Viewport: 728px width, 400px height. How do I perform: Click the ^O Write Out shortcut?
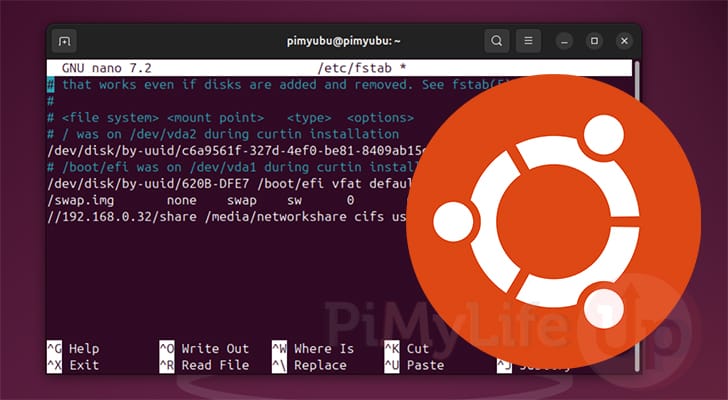[x=204, y=348]
